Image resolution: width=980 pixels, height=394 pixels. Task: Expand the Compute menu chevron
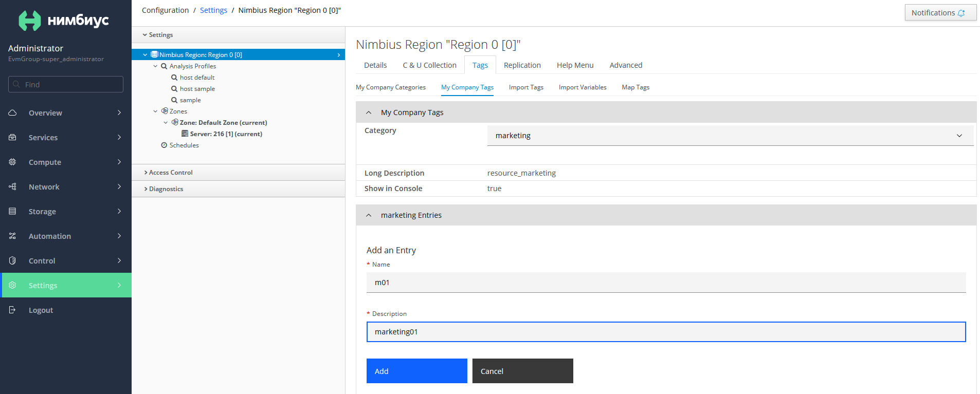click(x=119, y=162)
